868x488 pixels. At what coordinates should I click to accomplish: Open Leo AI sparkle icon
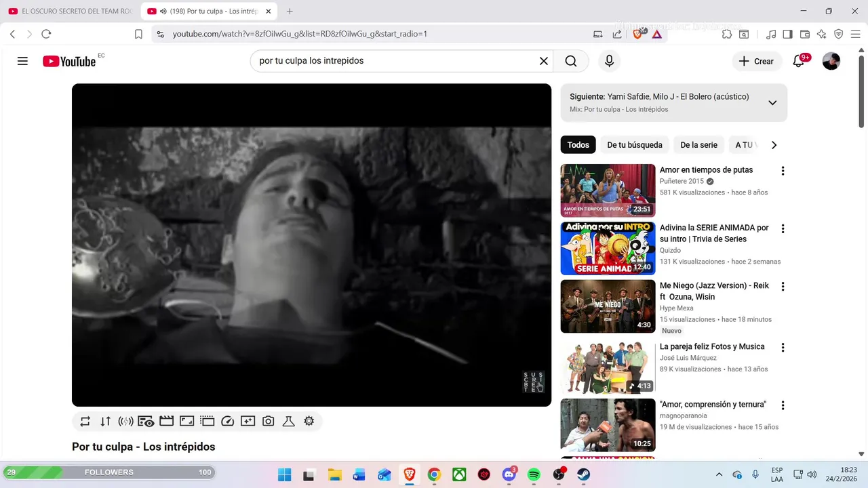pyautogui.click(x=821, y=34)
